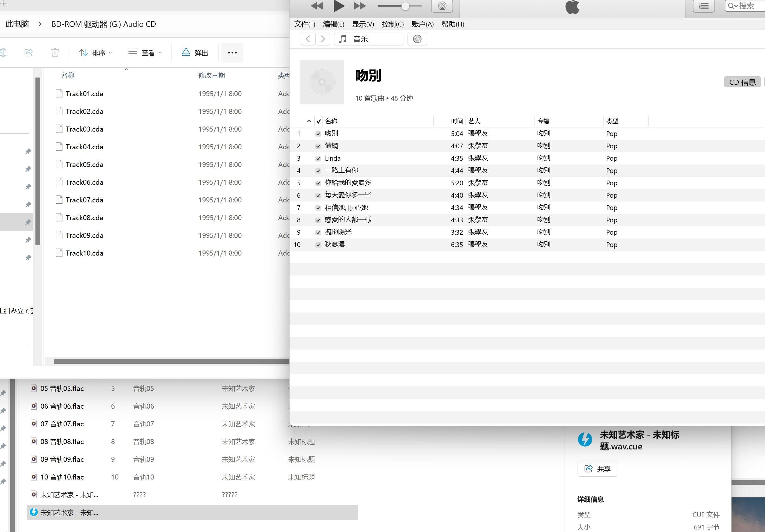Screen dimensions: 765x532
Task: Select the Track10.cda file icon
Action: 59,253
